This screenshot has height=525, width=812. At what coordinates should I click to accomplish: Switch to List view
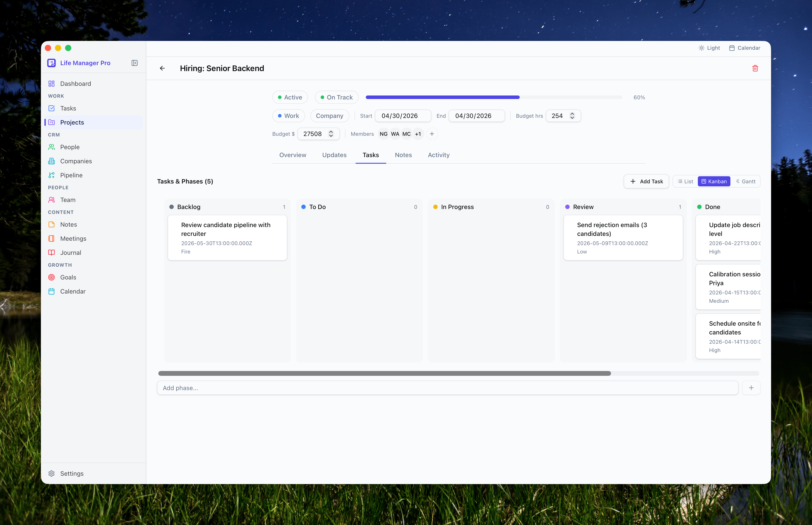(x=685, y=182)
